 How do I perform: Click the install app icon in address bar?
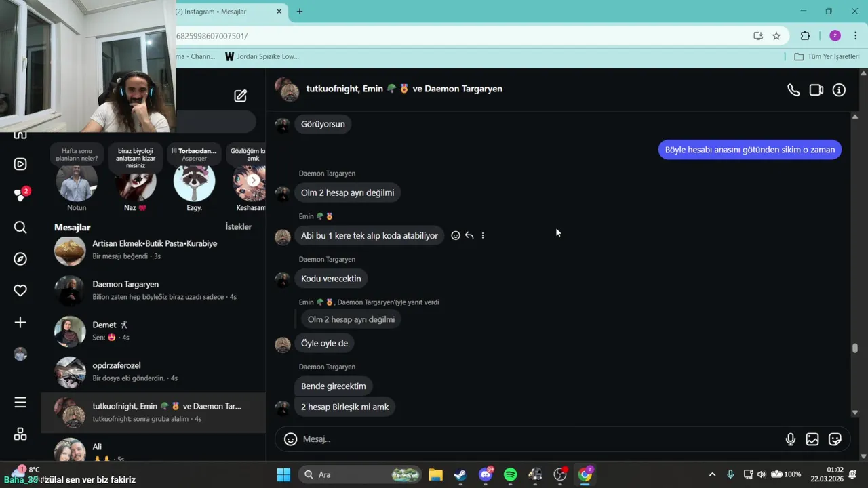point(758,36)
